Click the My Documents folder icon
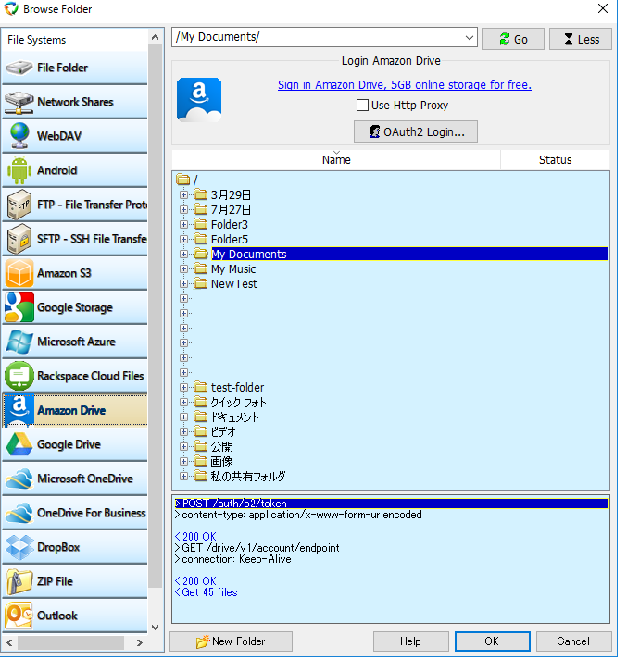The image size is (627, 672). (x=200, y=254)
